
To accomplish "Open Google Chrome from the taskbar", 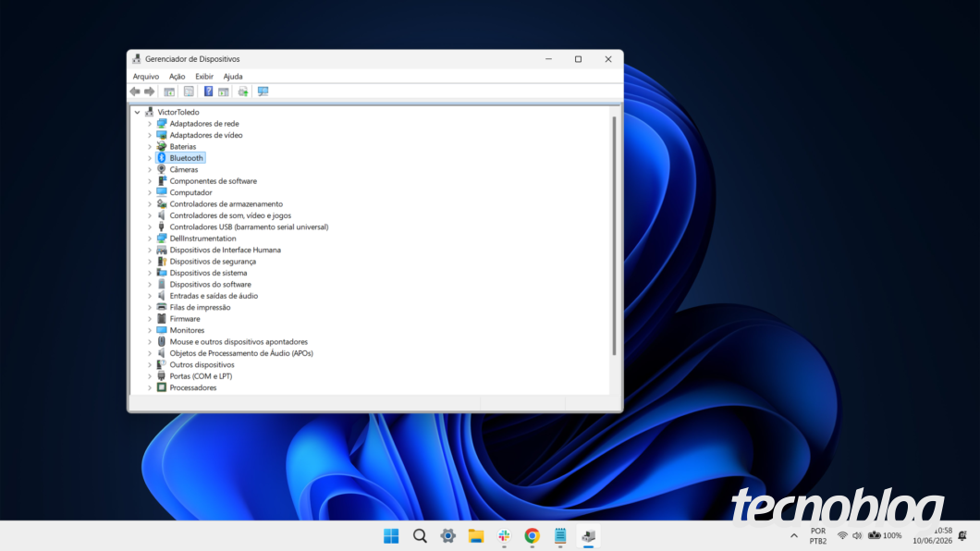I will coord(532,536).
